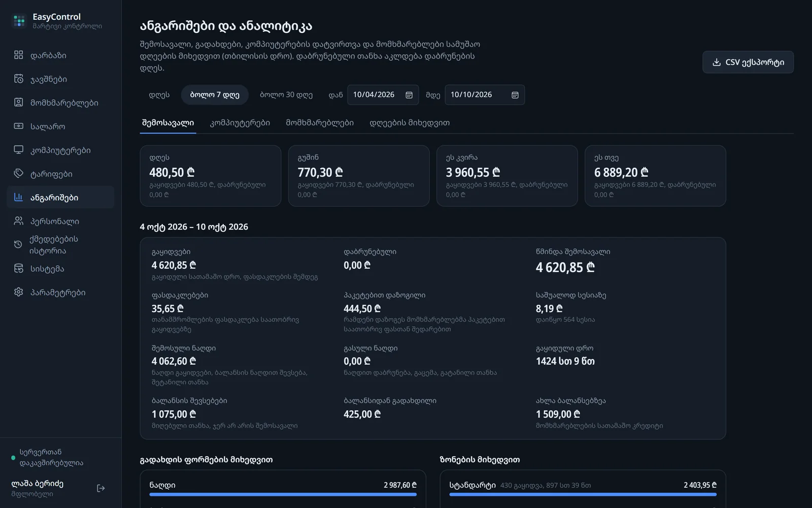812x508 pixels.
Task: Open the კომპიუტერები monitor icon in sidebar
Action: pos(19,150)
